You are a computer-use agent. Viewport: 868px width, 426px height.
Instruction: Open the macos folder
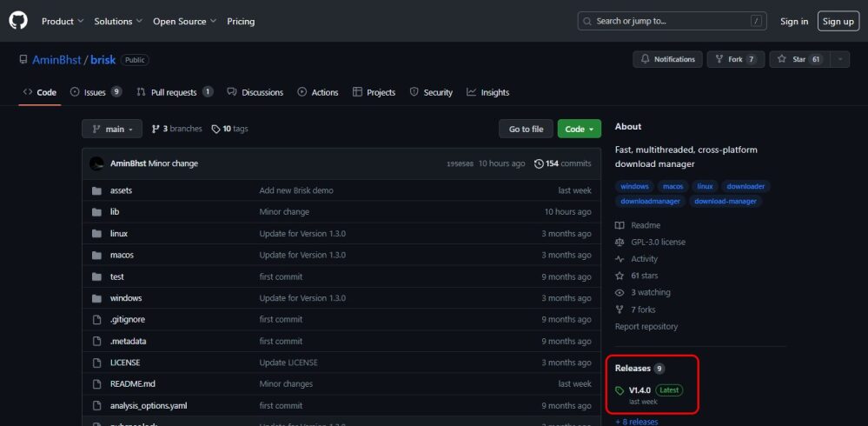[122, 255]
